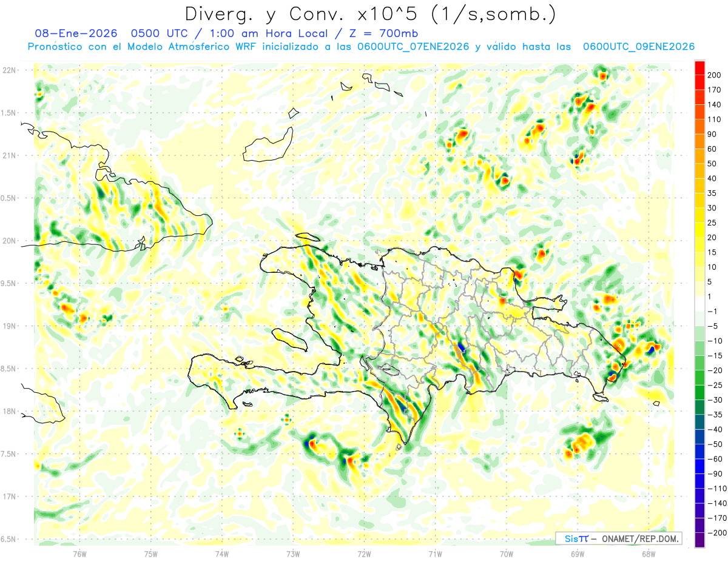Screen dimensions: 728x562
Task: Click the positive 140 colorbar label
Action: (x=714, y=105)
